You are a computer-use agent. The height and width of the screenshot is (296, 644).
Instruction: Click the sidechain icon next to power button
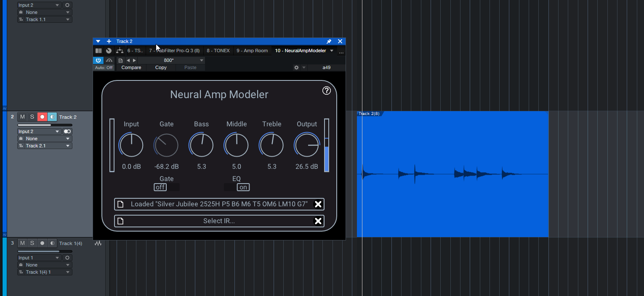[109, 60]
